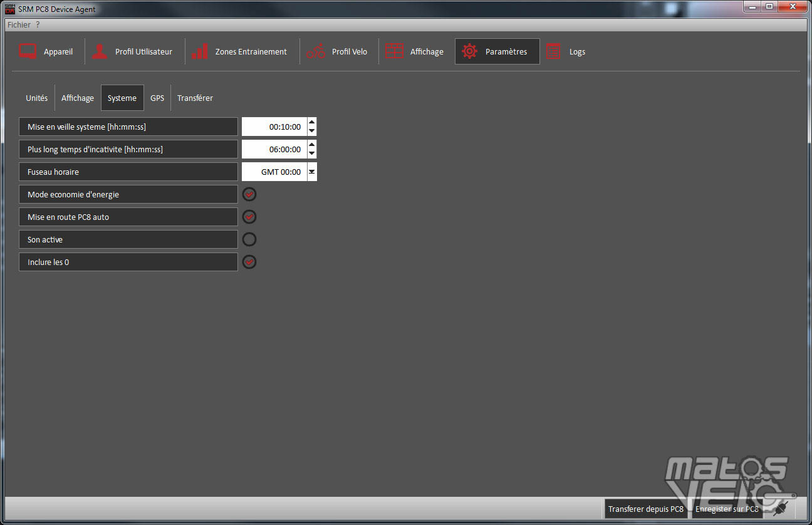Select the Systeme sub-tab
The image size is (812, 525).
coord(122,98)
